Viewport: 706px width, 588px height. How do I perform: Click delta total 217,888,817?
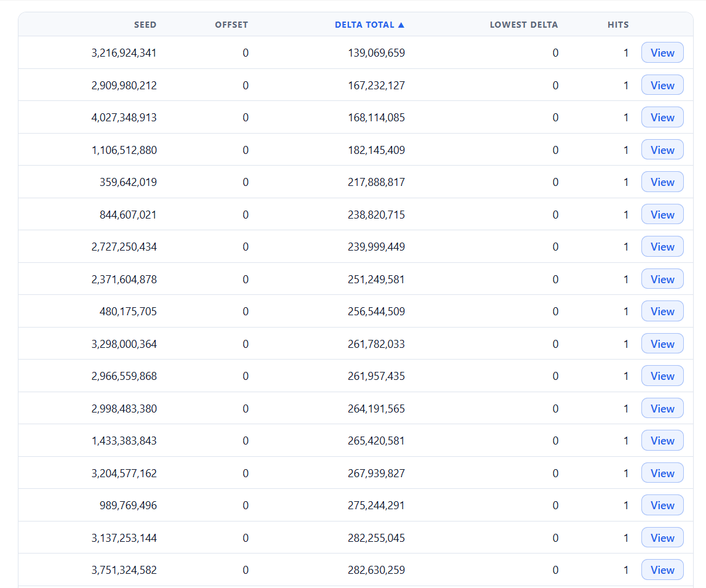coord(376,182)
